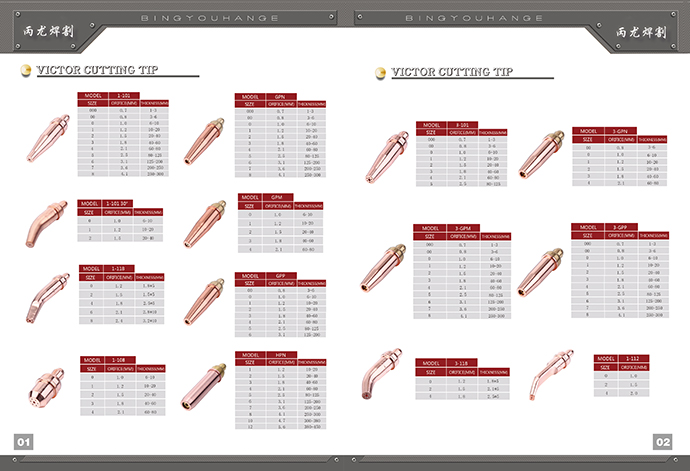Click the "GPM" model name cell
690x471 pixels.
(x=278, y=197)
